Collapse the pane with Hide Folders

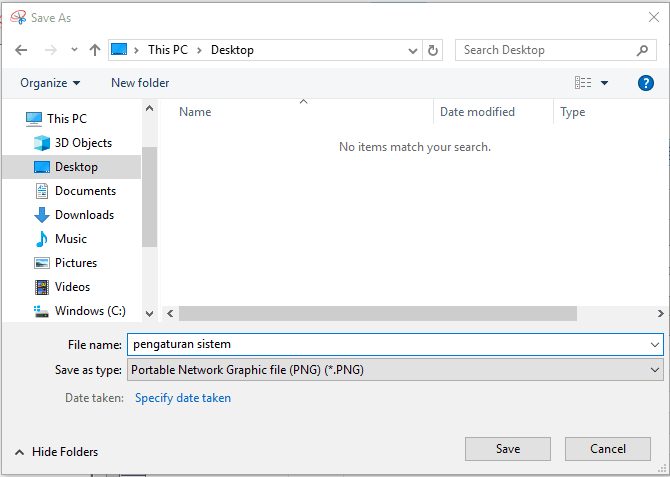click(x=56, y=452)
